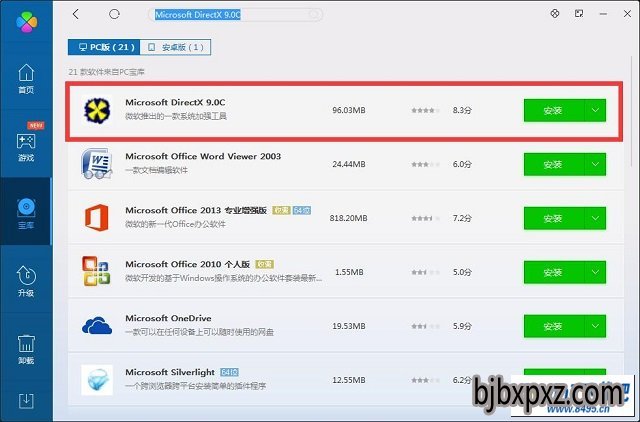The width and height of the screenshot is (640, 422).
Task: Install Microsoft Office 2013 专业增强版
Action: click(554, 218)
